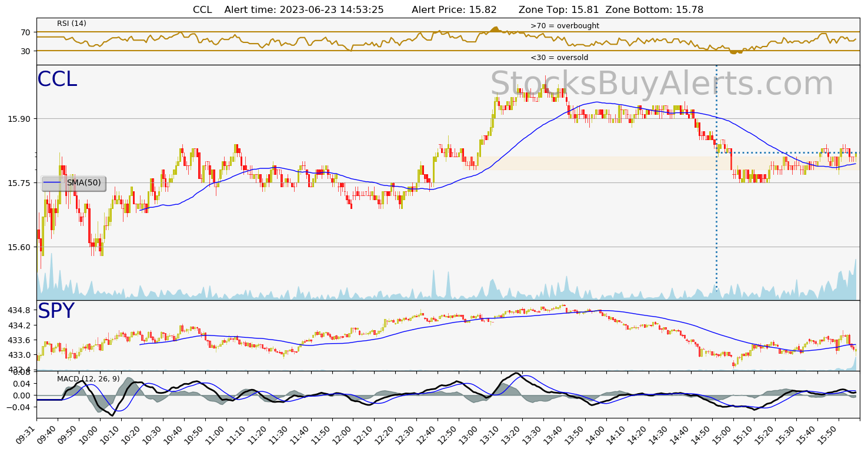
Task: Click the SPY axis label '433.0'
Action: [x=19, y=355]
